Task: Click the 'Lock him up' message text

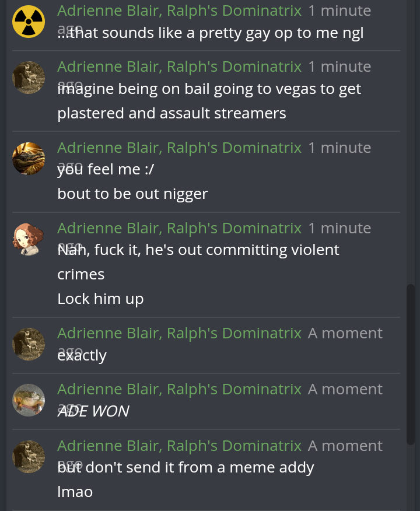Action: [100, 299]
